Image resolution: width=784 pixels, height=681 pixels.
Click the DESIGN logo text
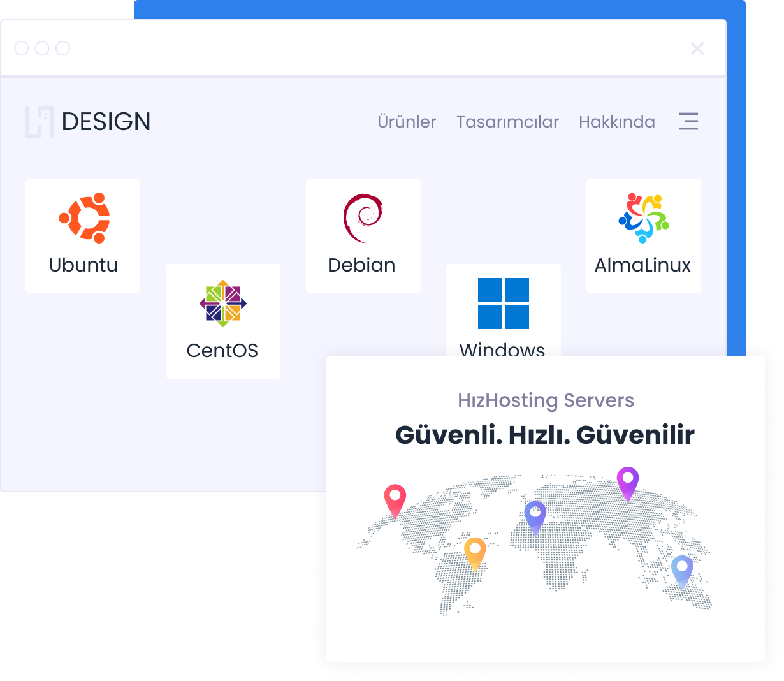tap(106, 122)
